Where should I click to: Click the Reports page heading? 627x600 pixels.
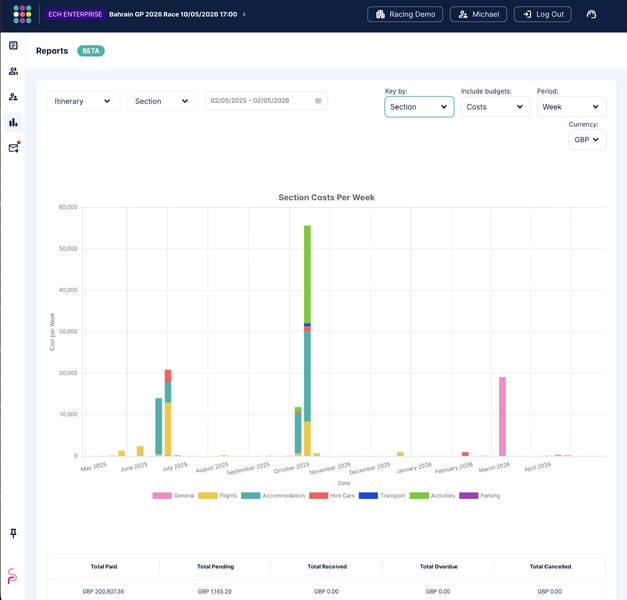tap(52, 51)
